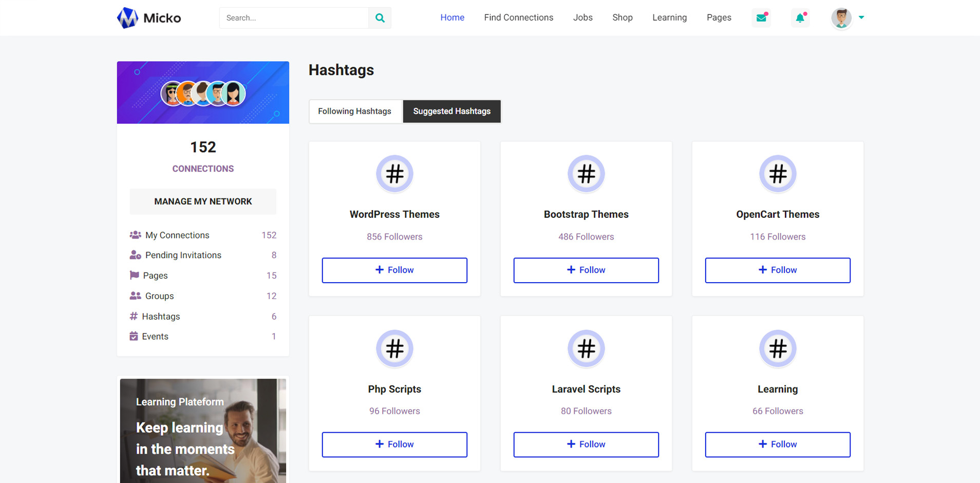
Task: Go to the Events sidebar link
Action: coord(155,337)
